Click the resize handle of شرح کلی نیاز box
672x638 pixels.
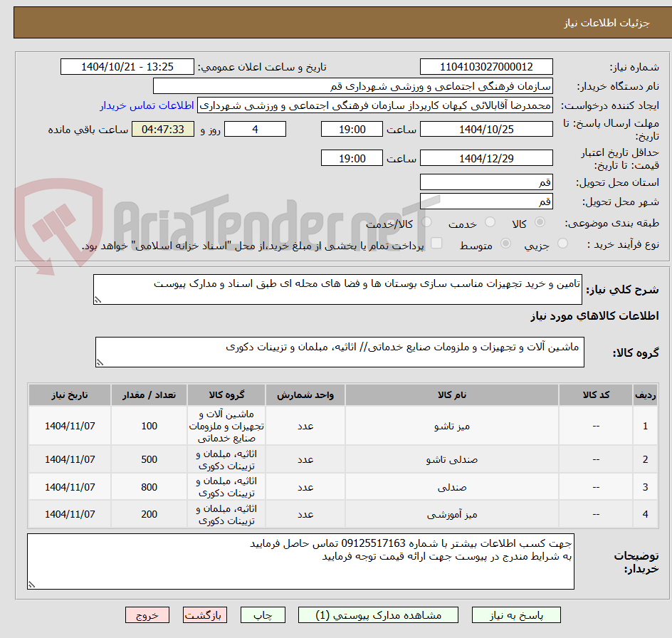click(x=98, y=300)
